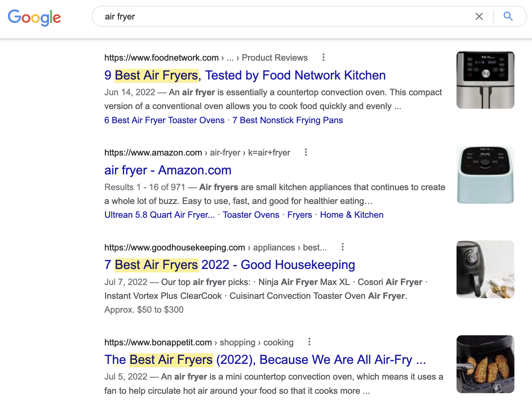Viewport: 532px width, 406px height.
Task: Click the blue search magnifier icon
Action: [508, 17]
